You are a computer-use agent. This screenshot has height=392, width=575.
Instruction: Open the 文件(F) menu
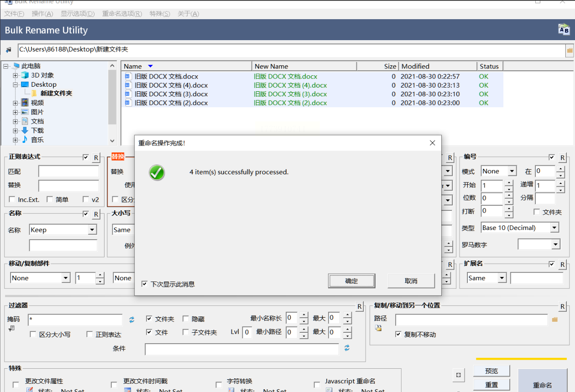[x=14, y=14]
